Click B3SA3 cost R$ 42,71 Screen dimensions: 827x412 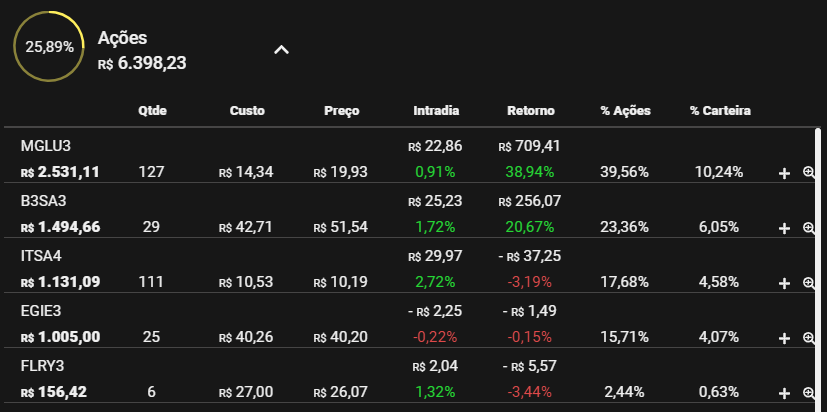point(246,227)
